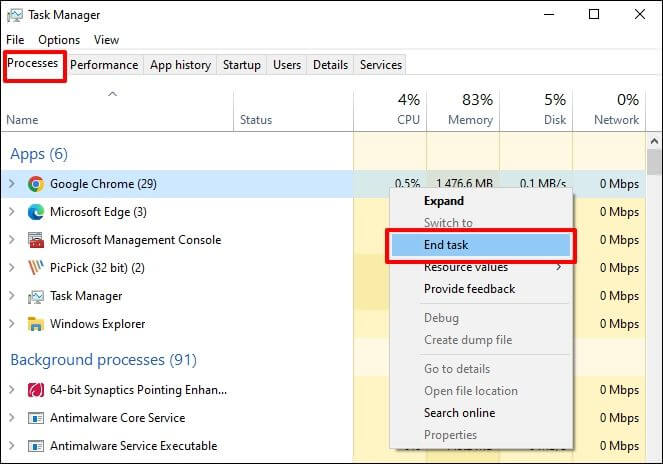Screen dimensions: 663x464
Task: Expand the Google Chrome (29) group
Action: point(12,184)
